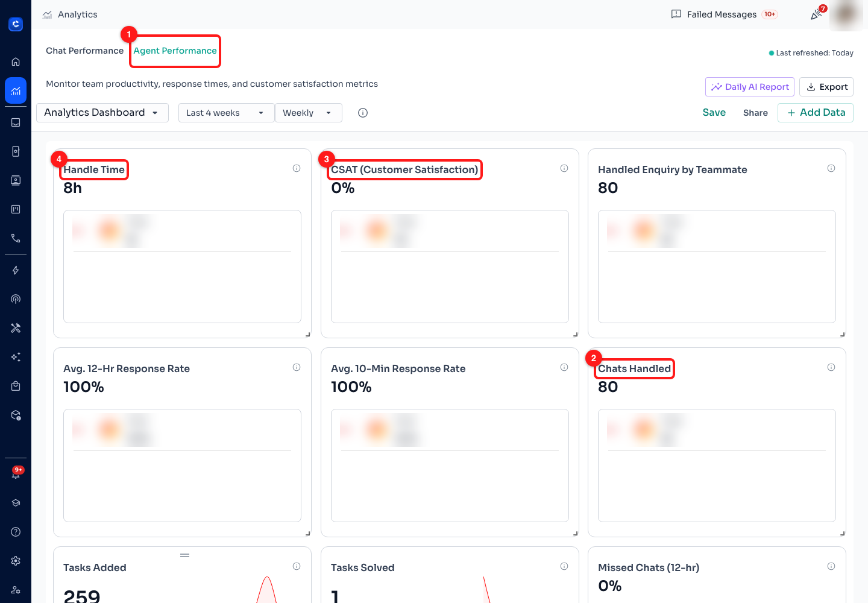The width and height of the screenshot is (868, 603).
Task: Click the Handled Enquiry by Teammate title
Action: click(x=673, y=169)
